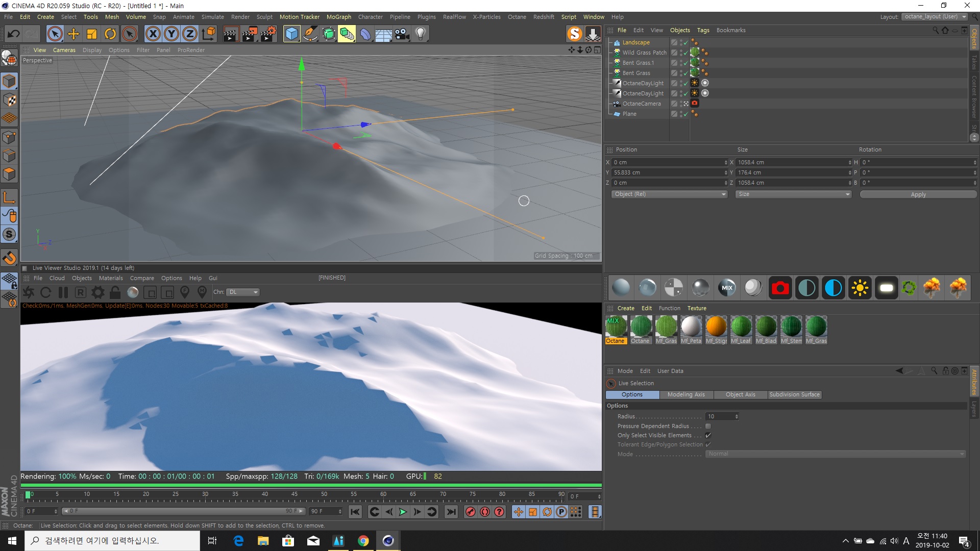Play animation forward

click(x=403, y=512)
